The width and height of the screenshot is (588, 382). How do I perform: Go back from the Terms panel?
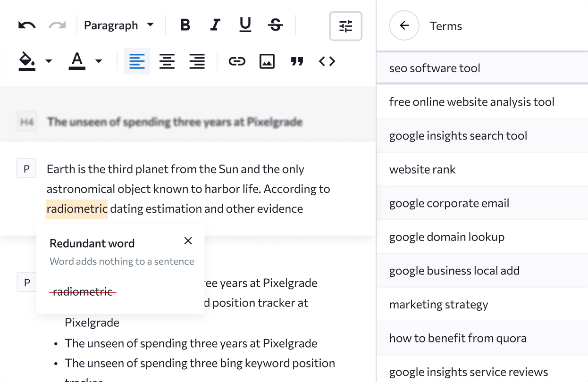pyautogui.click(x=404, y=25)
